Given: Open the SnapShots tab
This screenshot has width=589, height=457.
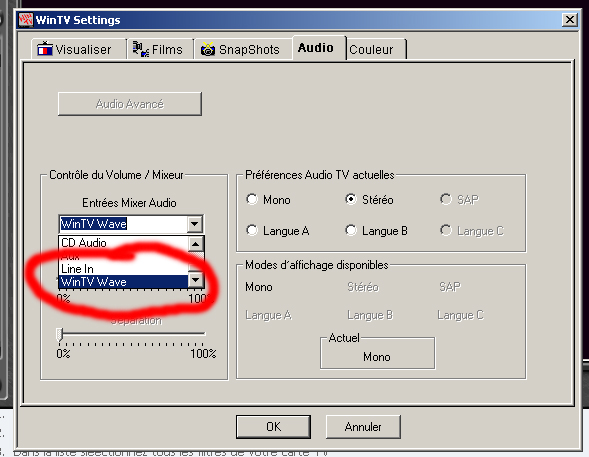Looking at the screenshot, I should [243, 49].
